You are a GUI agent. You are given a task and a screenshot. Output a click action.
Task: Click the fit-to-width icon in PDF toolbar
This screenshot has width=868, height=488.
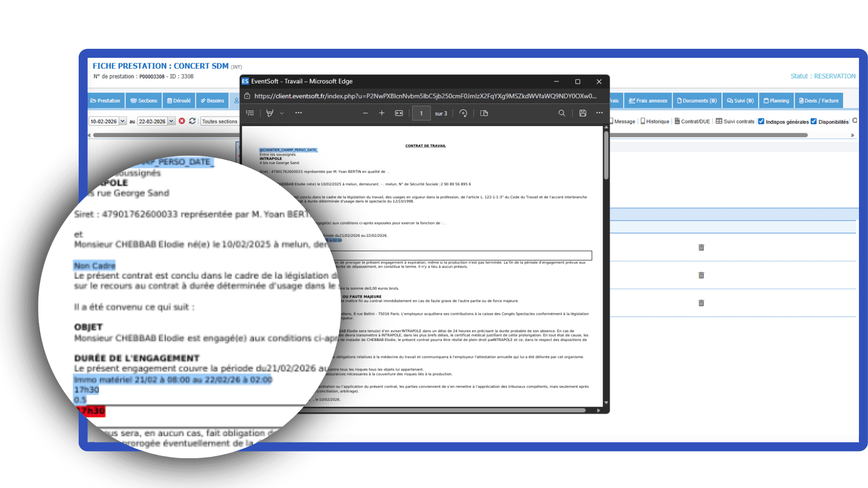click(399, 113)
